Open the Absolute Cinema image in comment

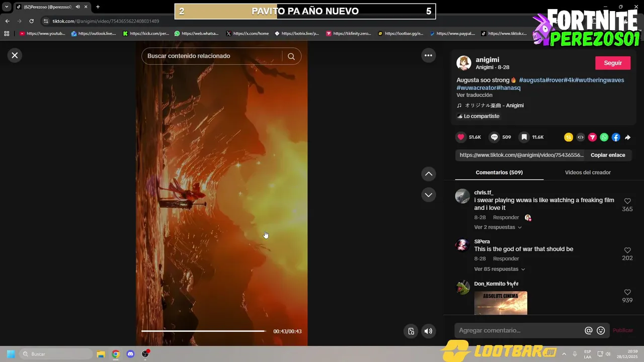click(x=501, y=303)
